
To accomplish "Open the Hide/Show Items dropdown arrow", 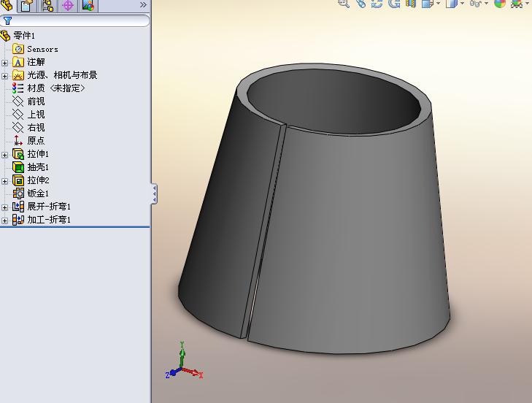I will pyautogui.click(x=487, y=4).
